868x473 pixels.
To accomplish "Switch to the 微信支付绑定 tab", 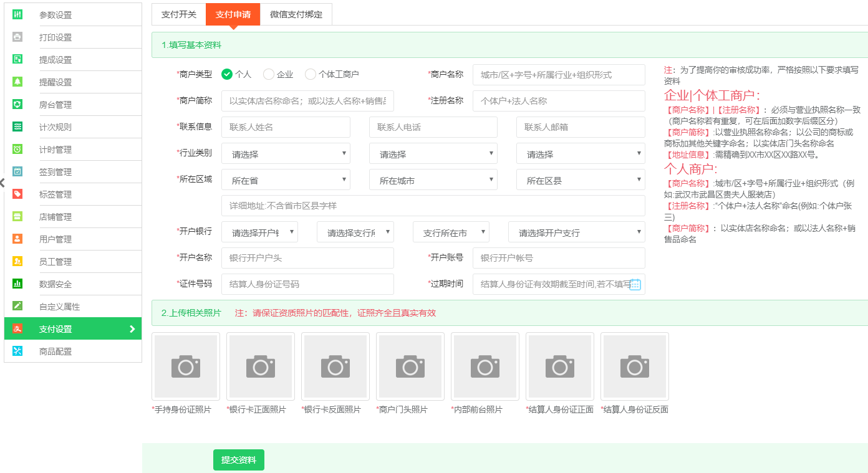I will tap(296, 14).
